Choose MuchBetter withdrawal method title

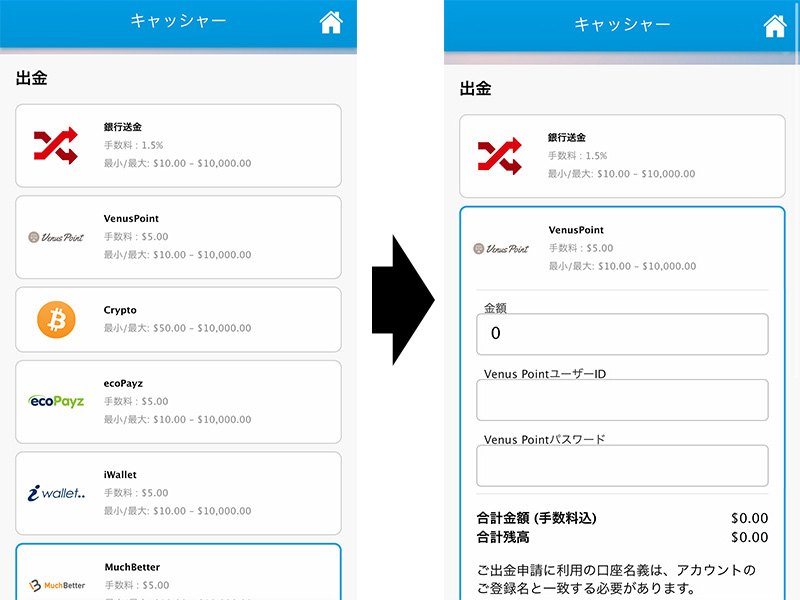click(x=132, y=567)
